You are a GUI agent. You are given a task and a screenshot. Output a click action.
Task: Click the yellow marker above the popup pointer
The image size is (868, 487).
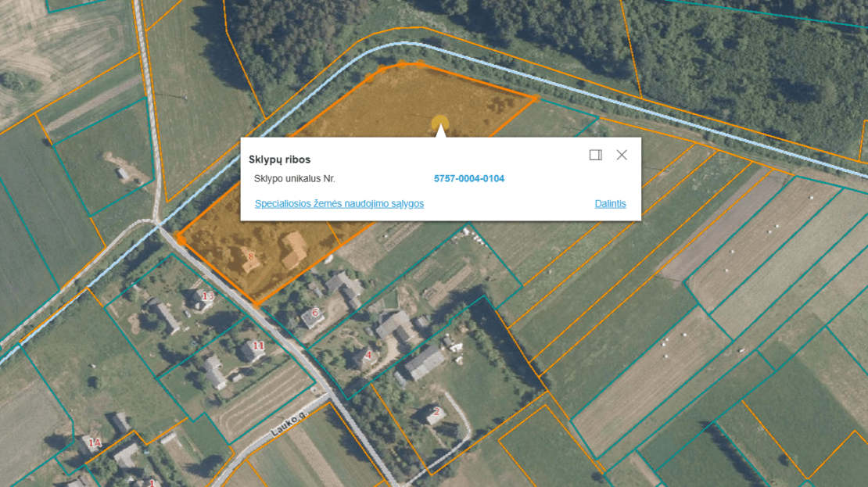click(x=440, y=121)
